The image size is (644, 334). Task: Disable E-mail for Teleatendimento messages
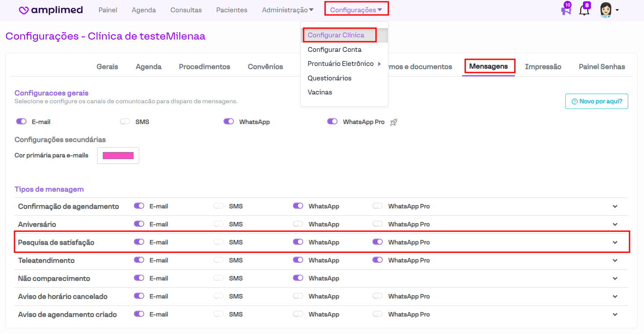click(139, 260)
